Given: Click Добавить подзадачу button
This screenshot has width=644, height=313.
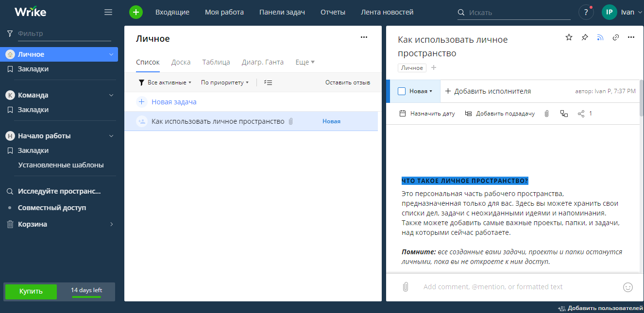Looking at the screenshot, I should 500,114.
